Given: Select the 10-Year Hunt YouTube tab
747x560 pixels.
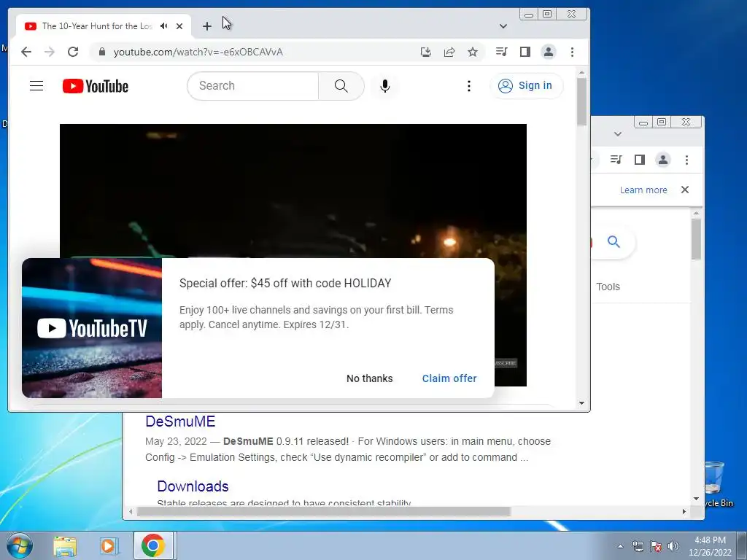Looking at the screenshot, I should coord(97,26).
